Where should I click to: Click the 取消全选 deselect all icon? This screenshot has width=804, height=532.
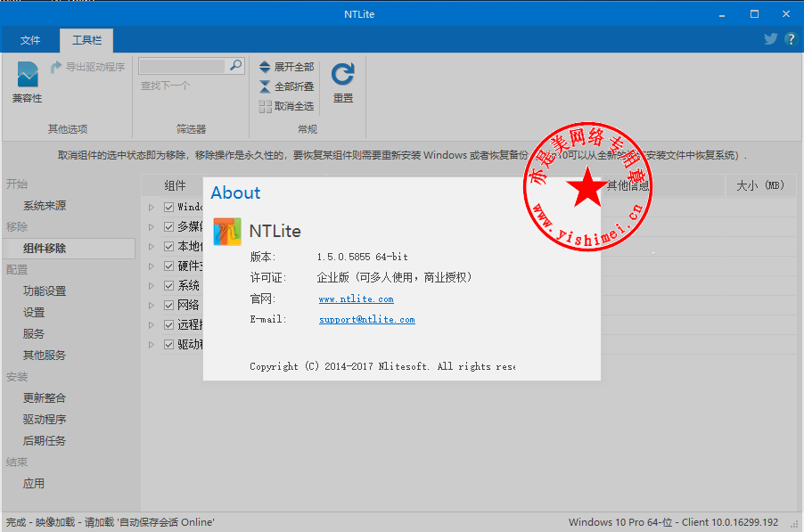click(x=265, y=106)
